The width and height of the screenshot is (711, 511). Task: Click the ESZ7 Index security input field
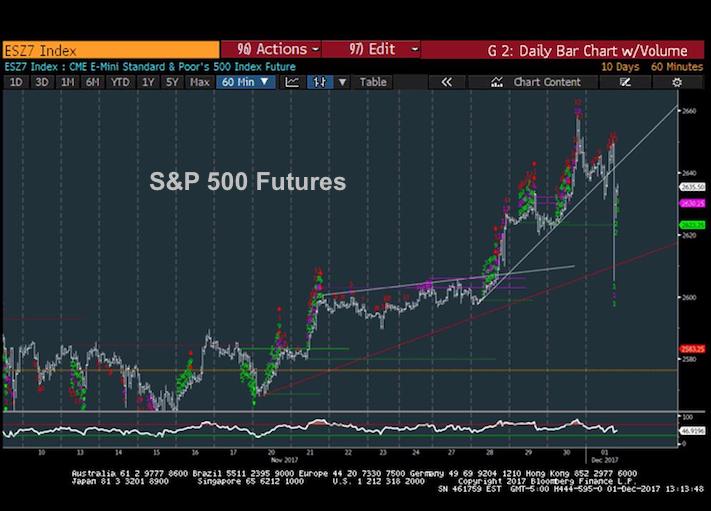111,50
